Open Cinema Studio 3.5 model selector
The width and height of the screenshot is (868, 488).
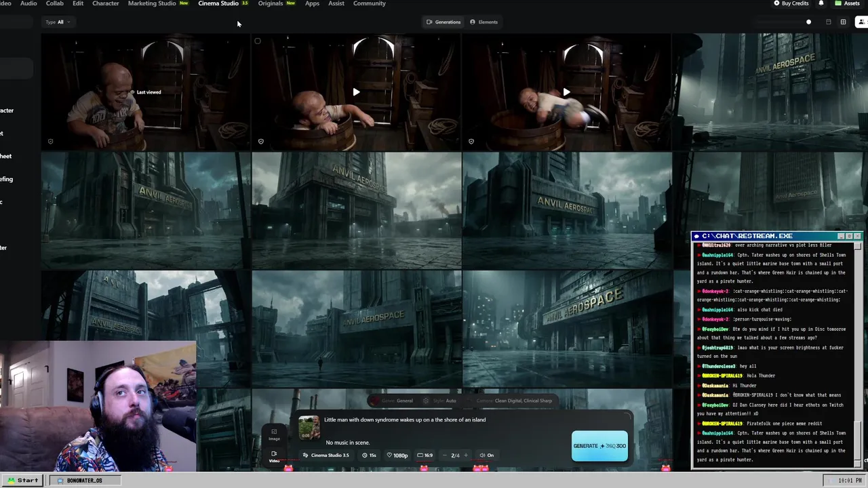coord(325,455)
